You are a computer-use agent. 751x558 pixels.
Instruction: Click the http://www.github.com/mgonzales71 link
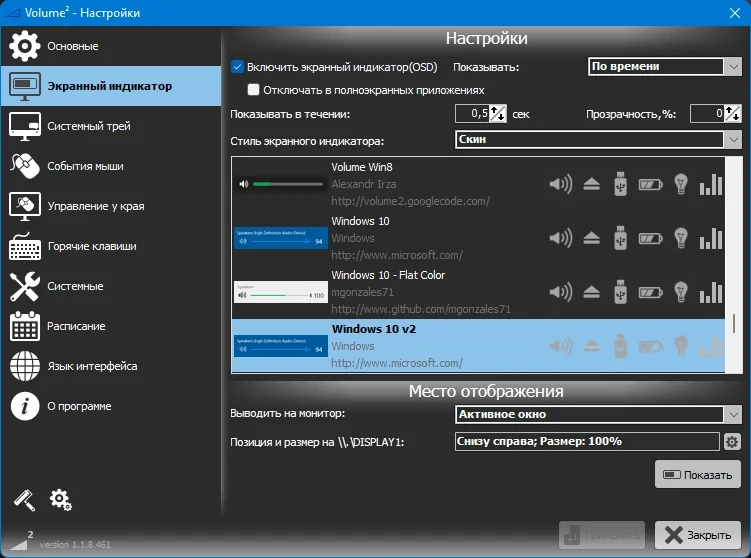421,309
